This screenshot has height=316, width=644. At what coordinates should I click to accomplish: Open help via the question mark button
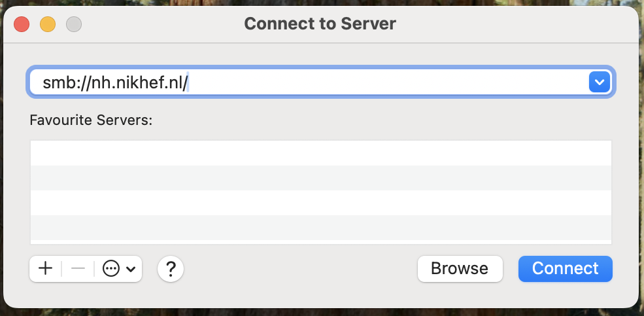tap(171, 269)
